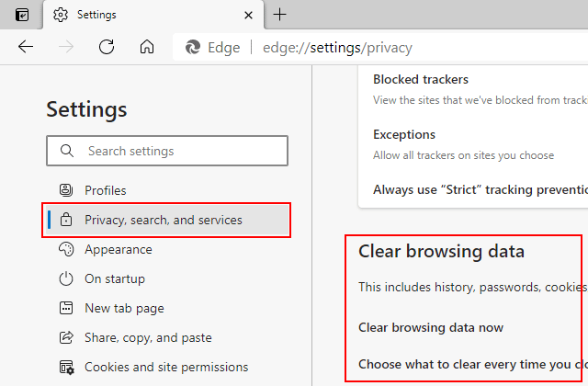Select Privacy, search, and services

[x=167, y=220]
